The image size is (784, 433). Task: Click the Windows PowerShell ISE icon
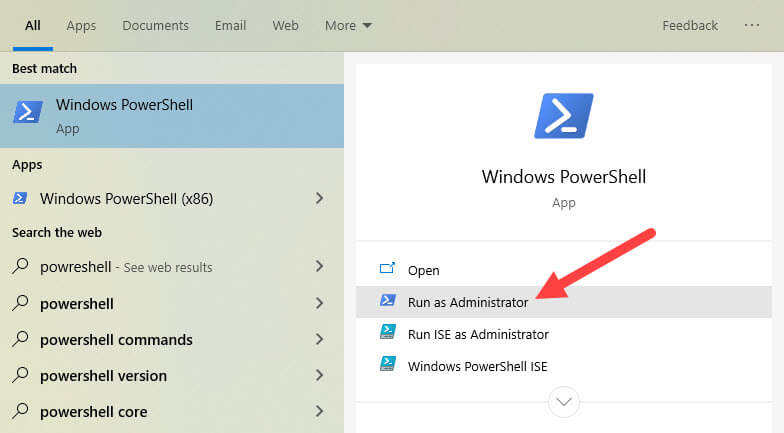click(x=388, y=364)
